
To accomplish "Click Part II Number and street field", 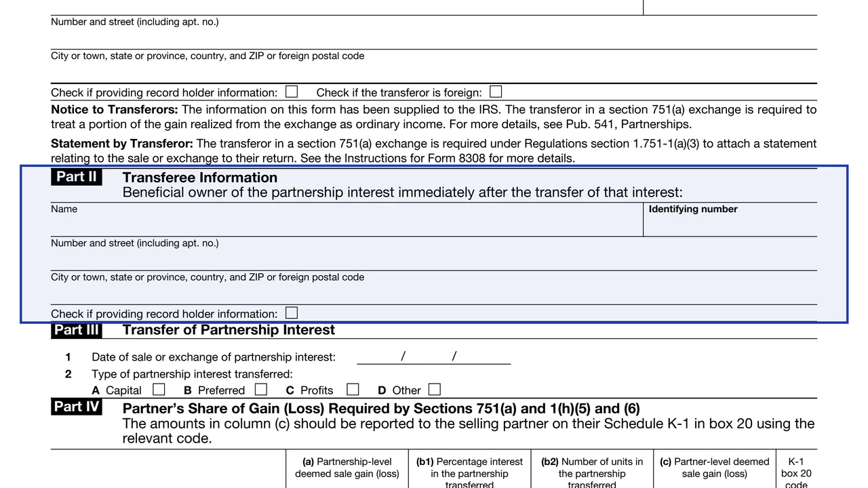I will point(434,253).
